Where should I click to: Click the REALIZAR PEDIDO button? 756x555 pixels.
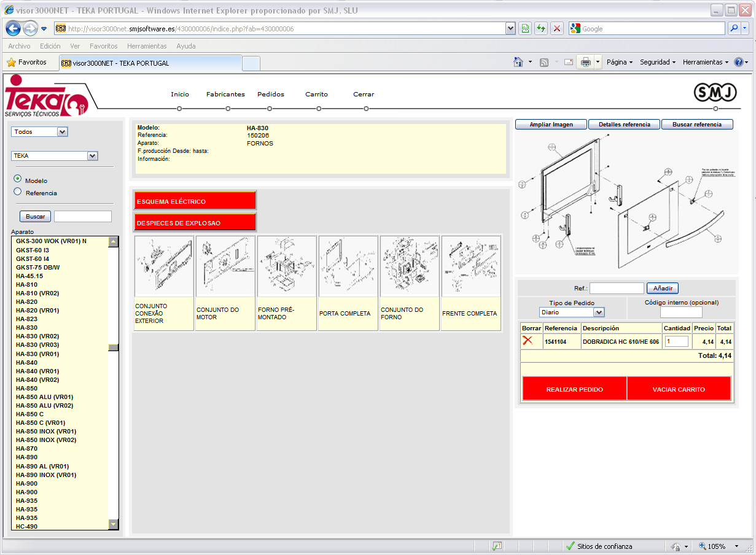[574, 389]
